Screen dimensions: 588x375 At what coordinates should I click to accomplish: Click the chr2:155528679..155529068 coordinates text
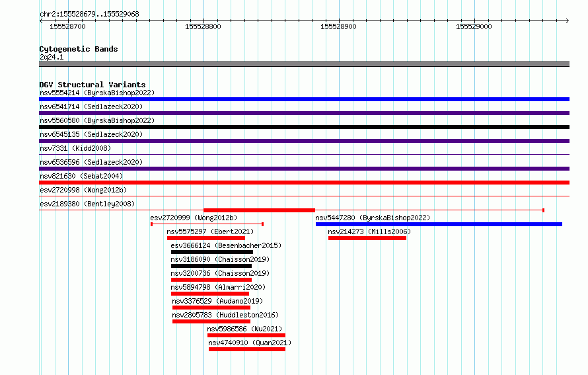click(x=89, y=14)
